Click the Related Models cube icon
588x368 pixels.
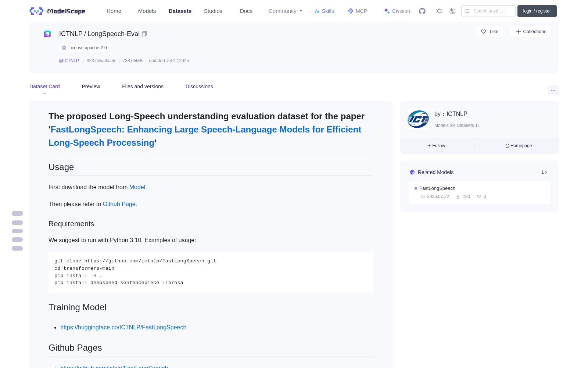(x=412, y=172)
